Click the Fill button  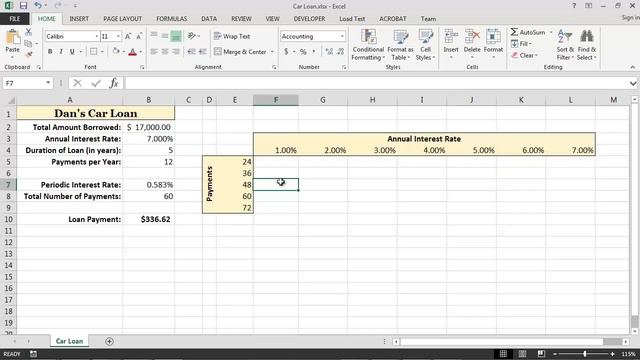coord(521,44)
